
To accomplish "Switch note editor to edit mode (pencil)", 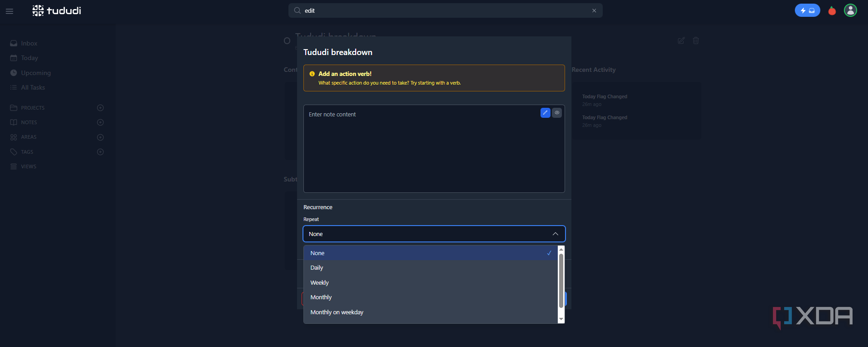I will [x=546, y=113].
